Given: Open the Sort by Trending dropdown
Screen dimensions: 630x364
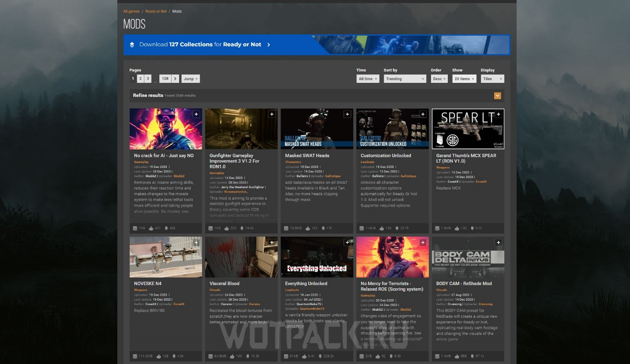Looking at the screenshot, I should pos(404,79).
